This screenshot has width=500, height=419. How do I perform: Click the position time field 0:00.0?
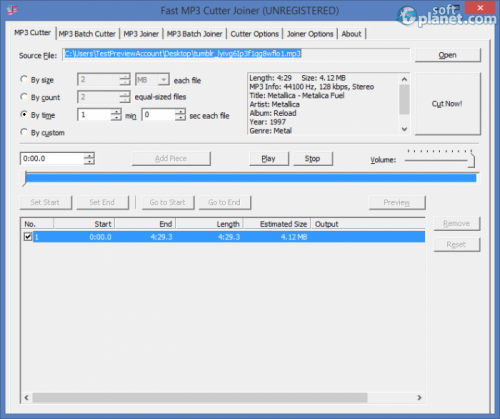point(52,159)
